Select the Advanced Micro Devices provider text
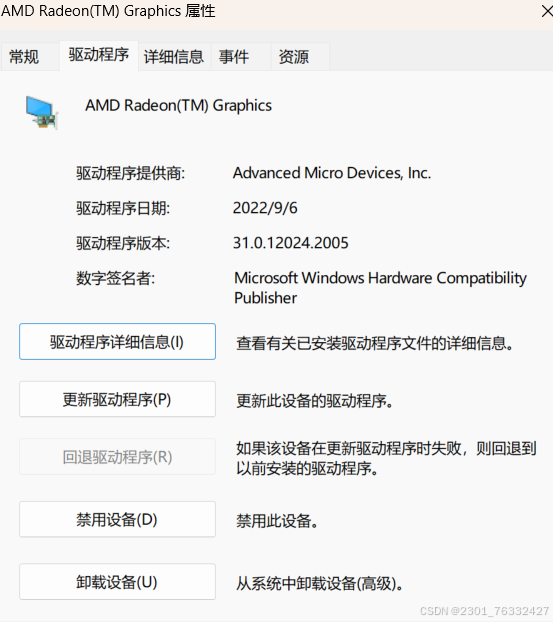 pyautogui.click(x=332, y=173)
